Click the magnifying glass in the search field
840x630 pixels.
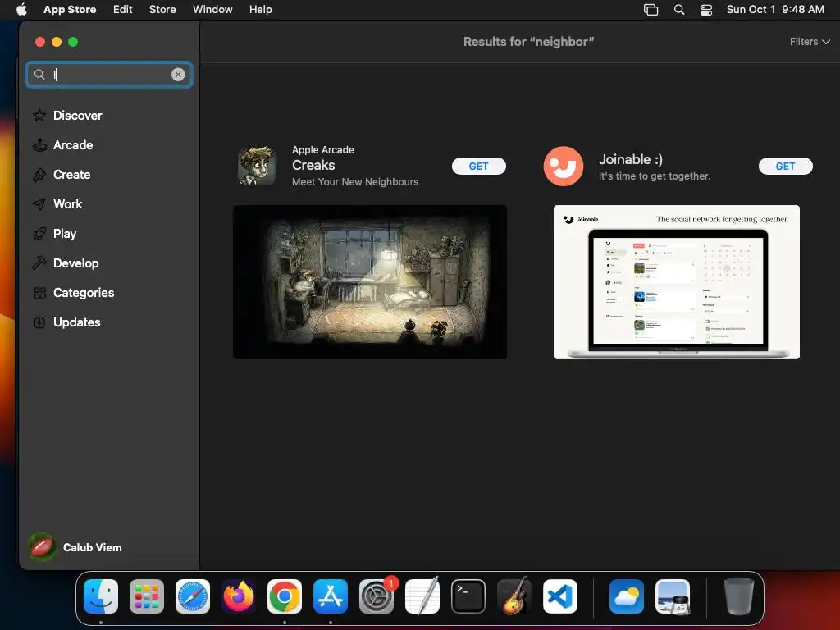tap(39, 75)
